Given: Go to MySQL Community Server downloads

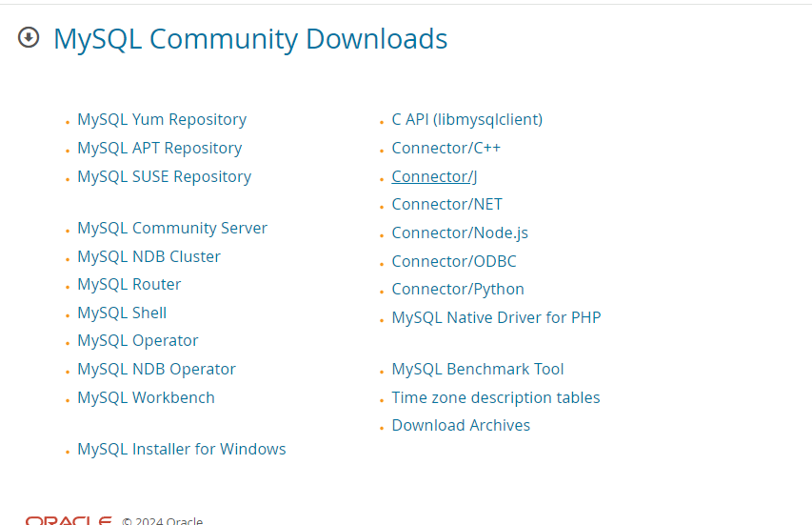Looking at the screenshot, I should 172,228.
